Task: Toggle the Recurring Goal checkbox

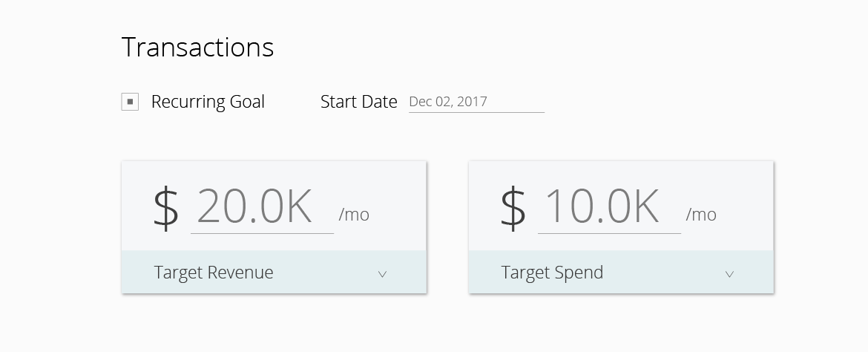Action: click(x=130, y=102)
